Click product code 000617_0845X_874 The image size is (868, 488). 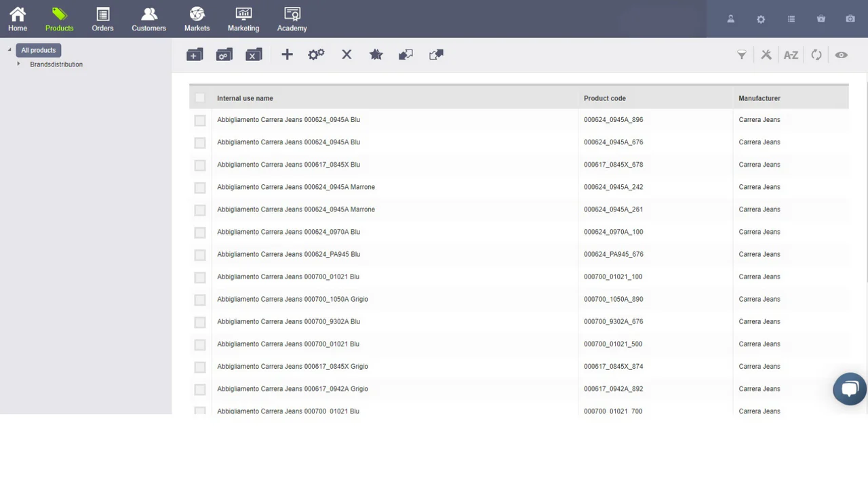click(x=613, y=366)
